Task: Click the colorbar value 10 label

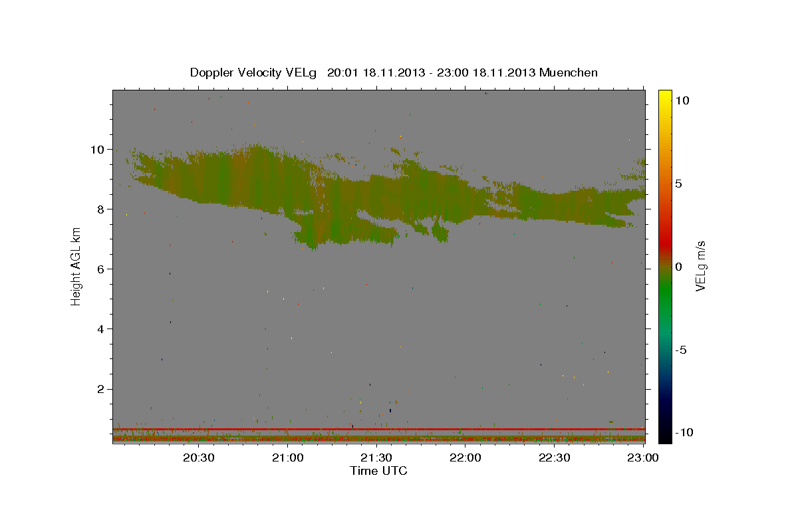Action: tap(682, 100)
